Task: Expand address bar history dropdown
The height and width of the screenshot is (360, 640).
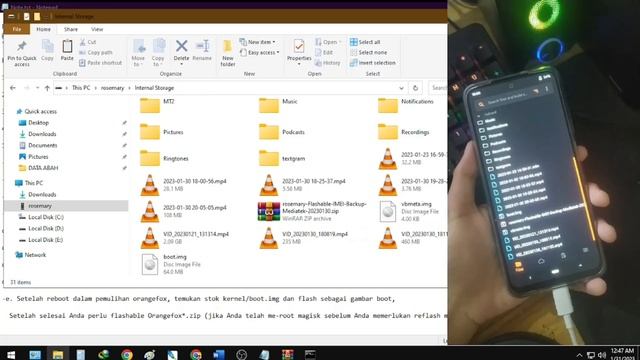Action: point(401,88)
